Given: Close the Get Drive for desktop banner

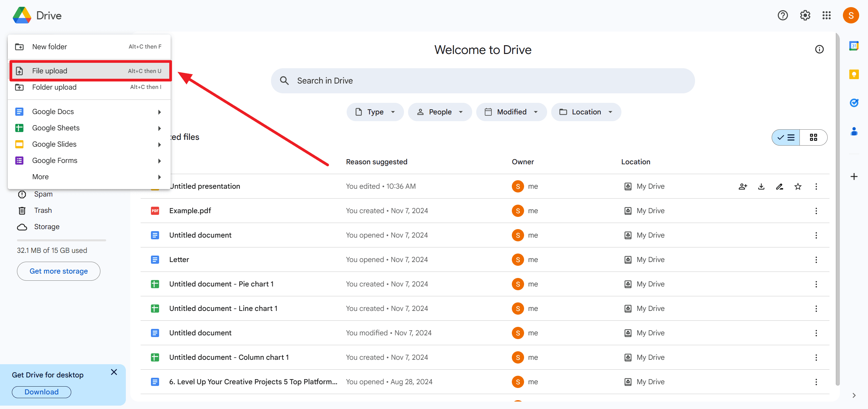Looking at the screenshot, I should coord(114,372).
